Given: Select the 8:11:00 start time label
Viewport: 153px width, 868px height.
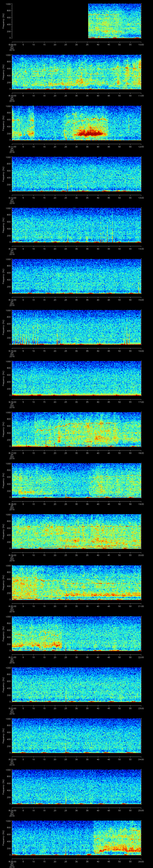Looking at the screenshot, I should click(12, 147).
